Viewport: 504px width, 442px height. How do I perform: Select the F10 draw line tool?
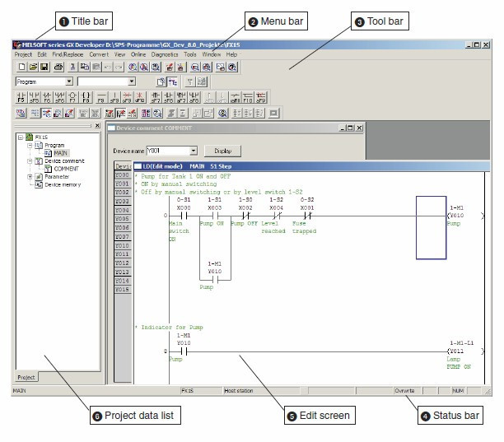click(x=248, y=97)
